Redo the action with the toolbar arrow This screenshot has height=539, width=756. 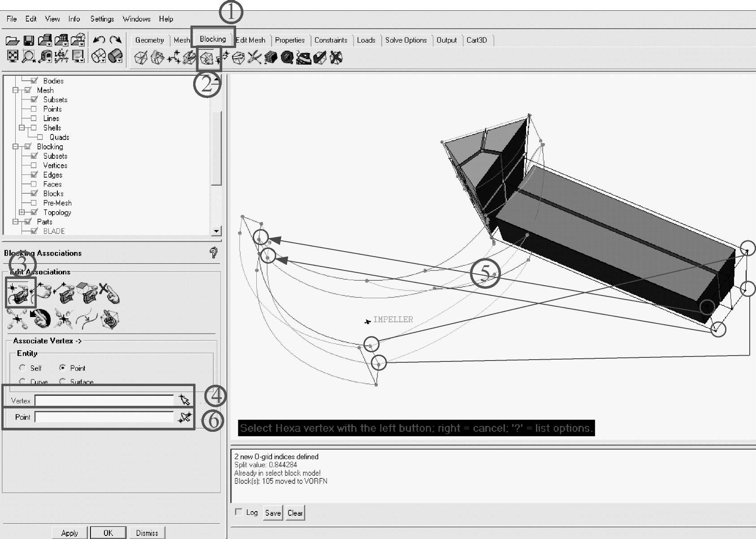click(116, 40)
